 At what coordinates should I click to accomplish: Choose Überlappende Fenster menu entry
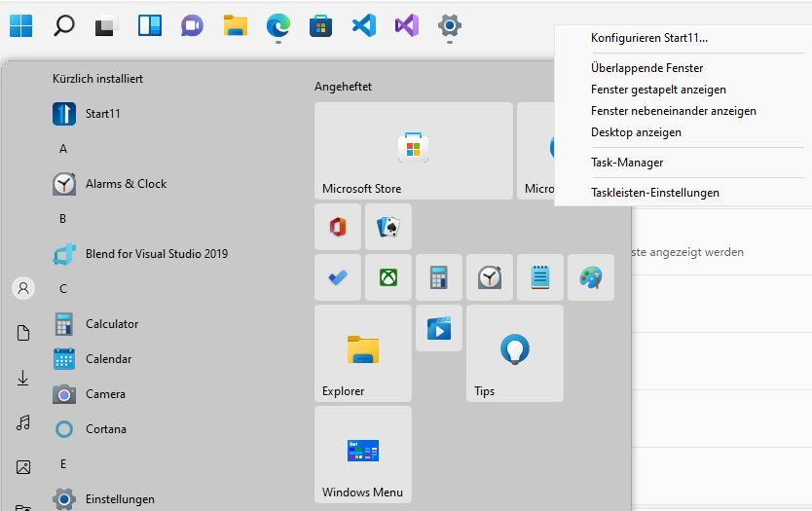point(646,68)
